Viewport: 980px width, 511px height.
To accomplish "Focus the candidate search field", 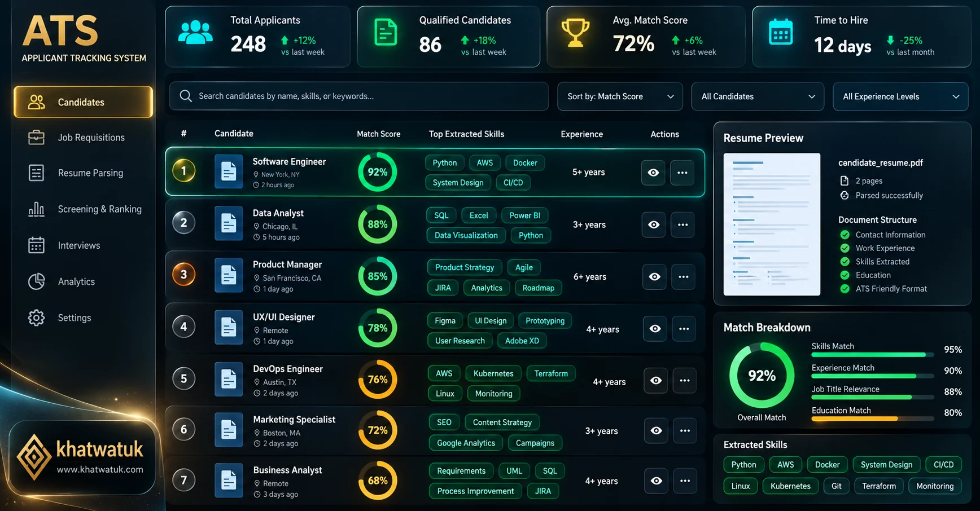I will coord(359,96).
